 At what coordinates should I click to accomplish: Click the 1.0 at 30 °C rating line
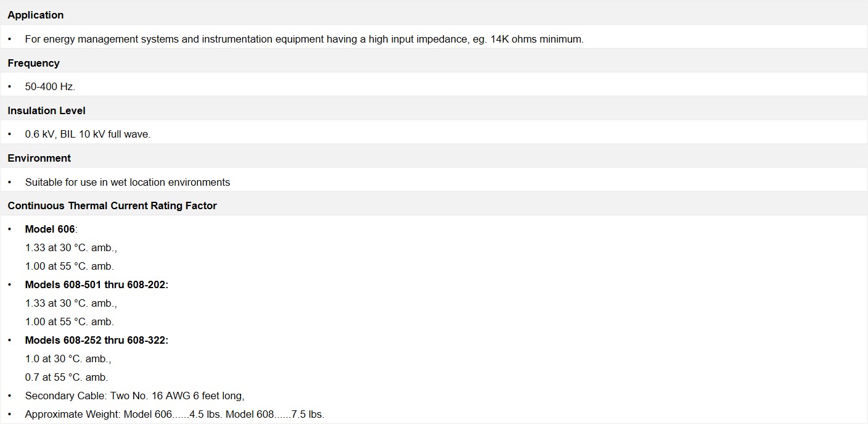tap(68, 359)
